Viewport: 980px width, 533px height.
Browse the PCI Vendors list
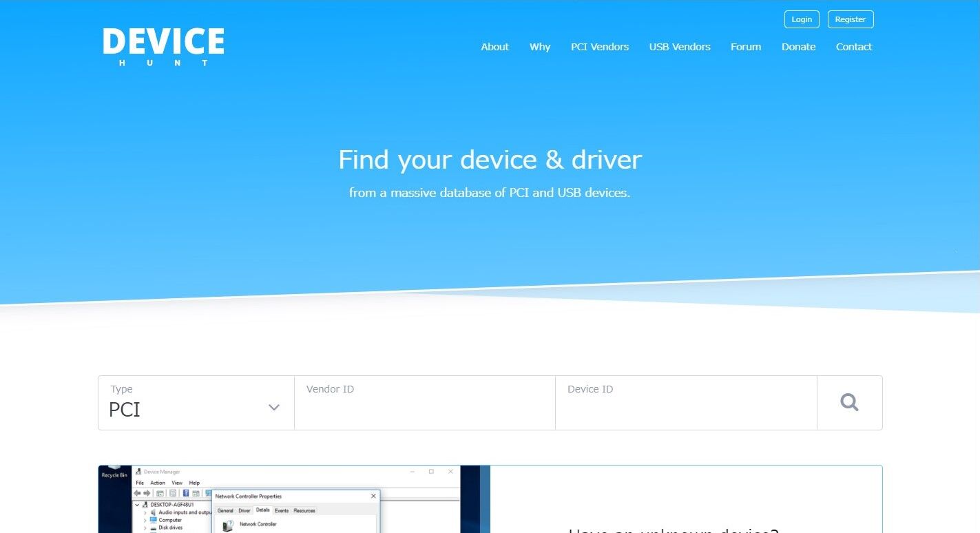click(600, 47)
